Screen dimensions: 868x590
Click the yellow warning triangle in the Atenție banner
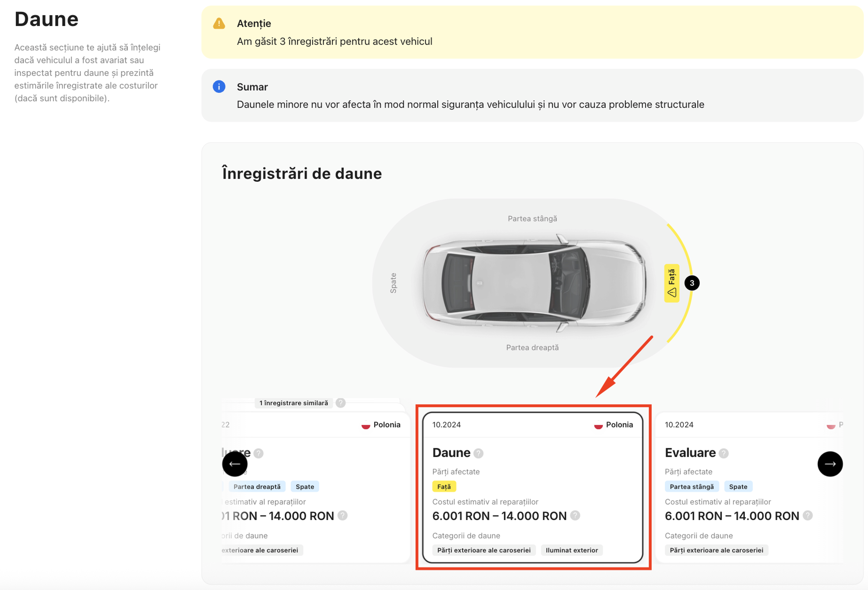tap(219, 24)
